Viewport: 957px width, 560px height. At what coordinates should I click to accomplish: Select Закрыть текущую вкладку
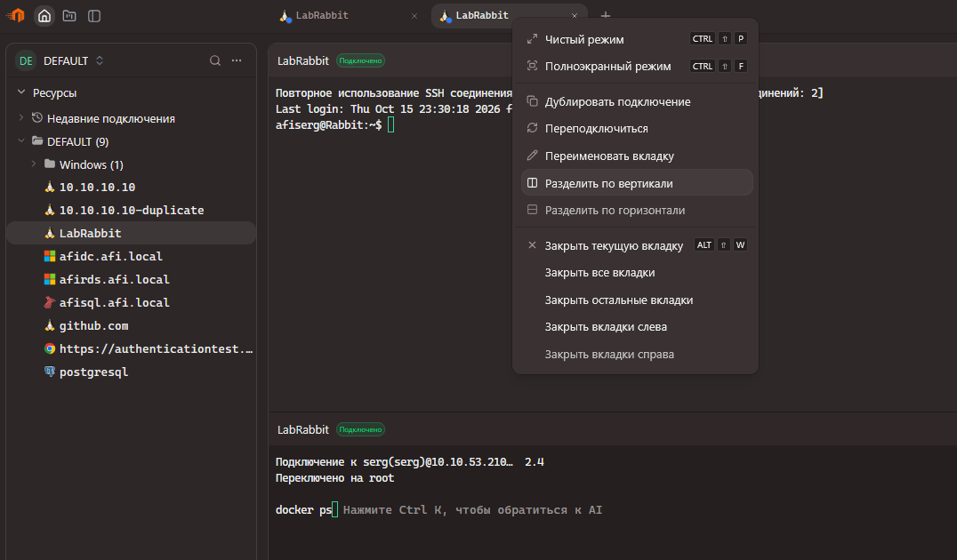point(637,246)
